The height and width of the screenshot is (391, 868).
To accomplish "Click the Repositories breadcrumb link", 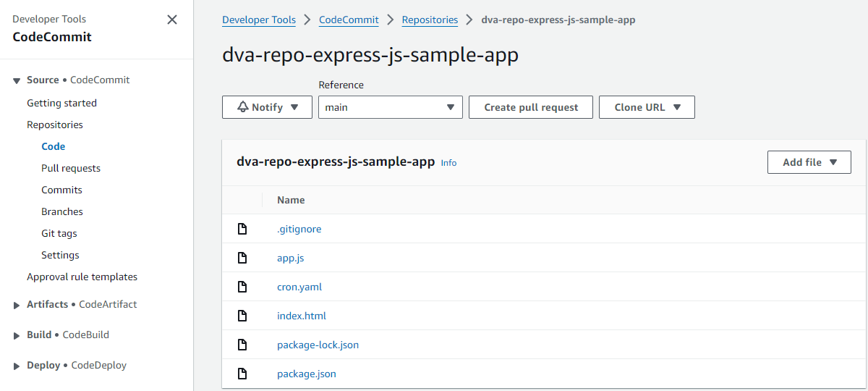I will pyautogui.click(x=430, y=20).
